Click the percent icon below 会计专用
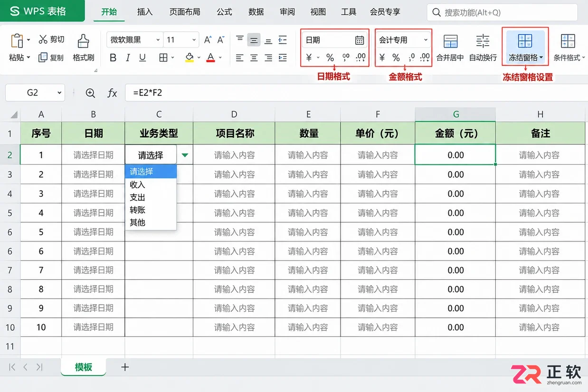Screen dimensions: 588x392 tap(396, 58)
